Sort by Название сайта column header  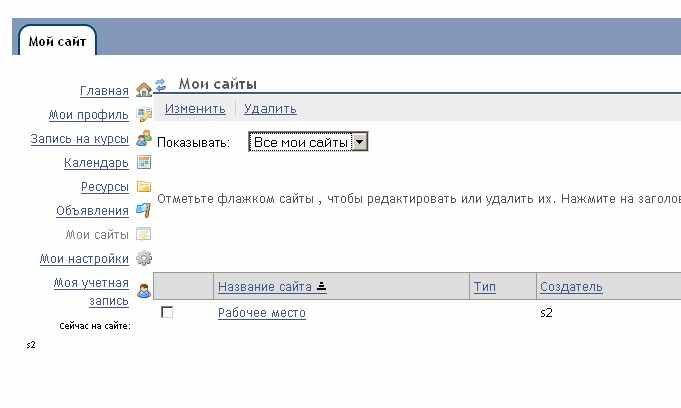[x=265, y=287]
